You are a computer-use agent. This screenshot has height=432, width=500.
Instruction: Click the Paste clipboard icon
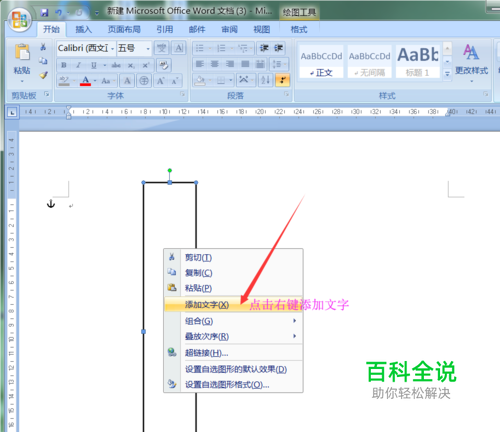(22, 53)
